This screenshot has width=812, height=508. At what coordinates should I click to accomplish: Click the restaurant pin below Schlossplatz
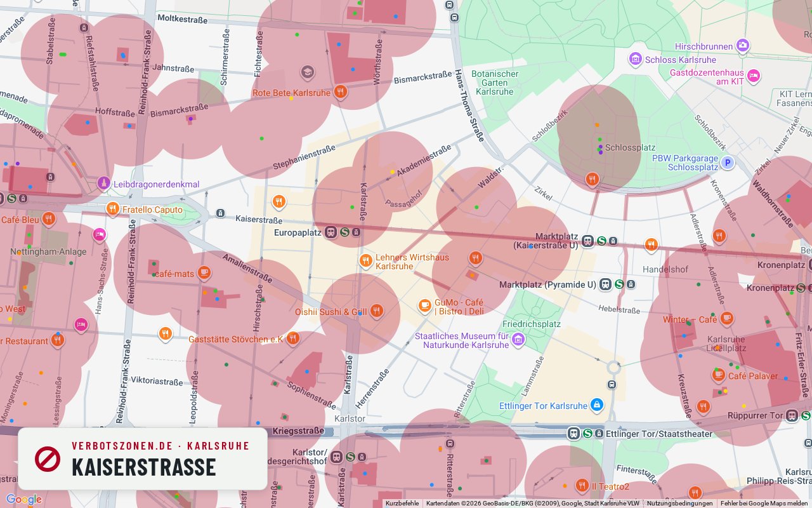[593, 179]
